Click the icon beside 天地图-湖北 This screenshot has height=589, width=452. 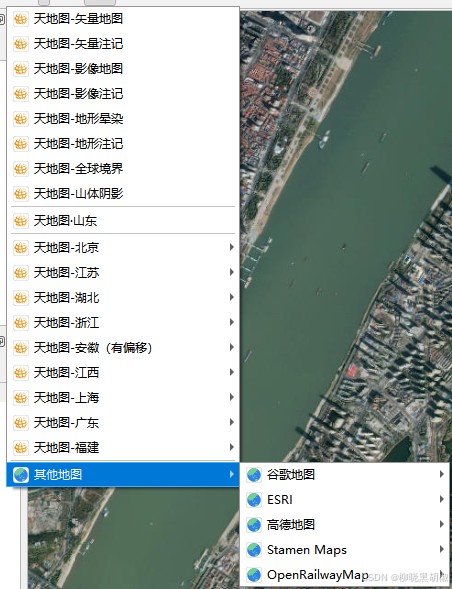tap(21, 298)
